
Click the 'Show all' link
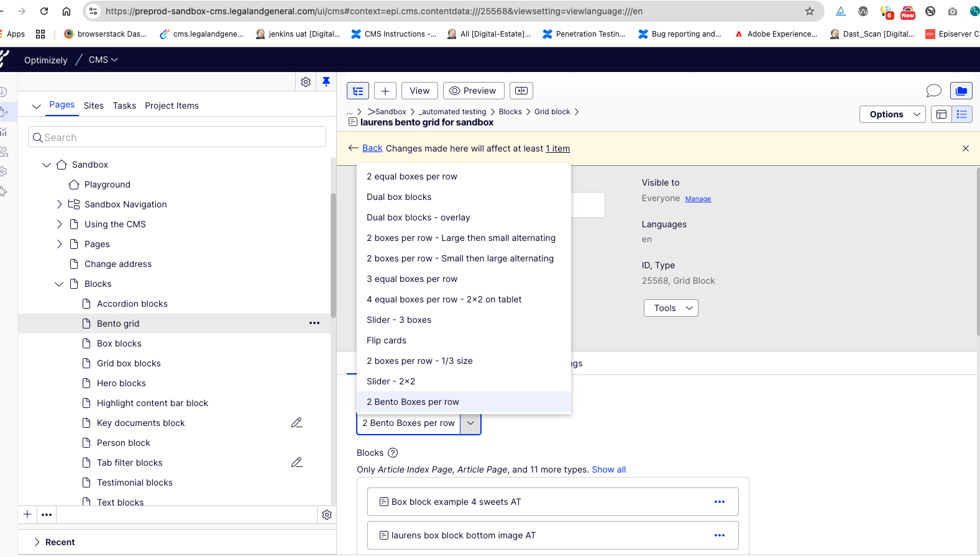[x=608, y=469]
